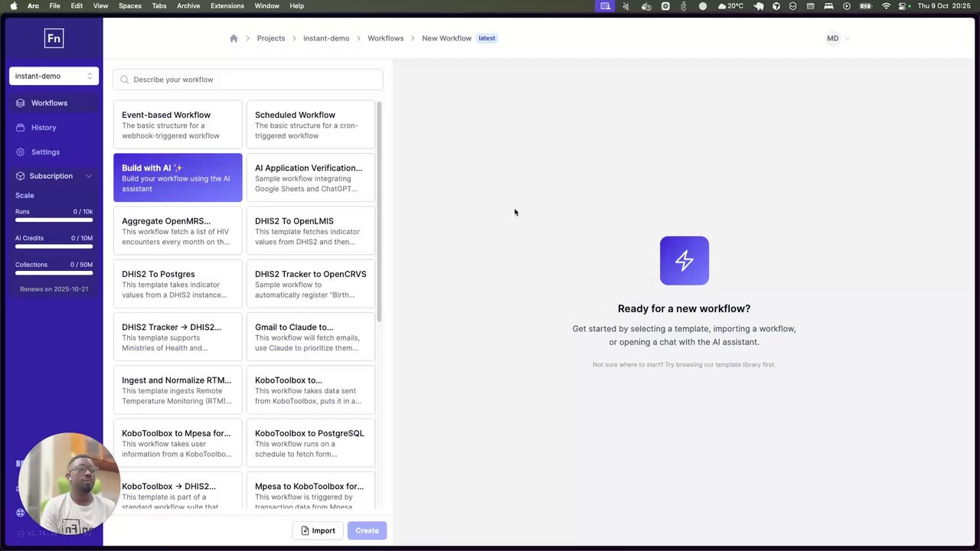Image resolution: width=980 pixels, height=551 pixels.
Task: Select the Scheduled Workflow template
Action: [x=311, y=125]
